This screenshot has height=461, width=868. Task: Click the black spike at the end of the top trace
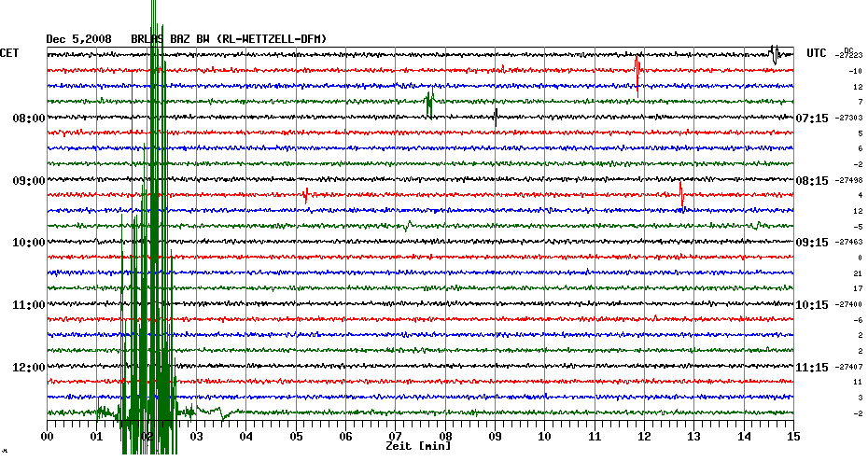pos(775,54)
